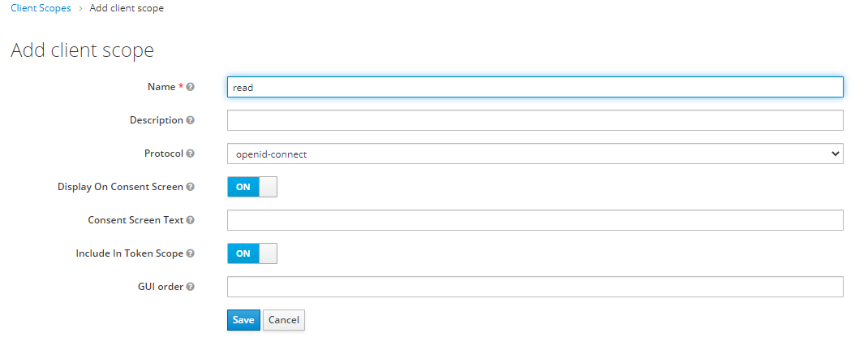Click the help icon beside Protocol
This screenshot has height=342, width=868.
(x=191, y=154)
